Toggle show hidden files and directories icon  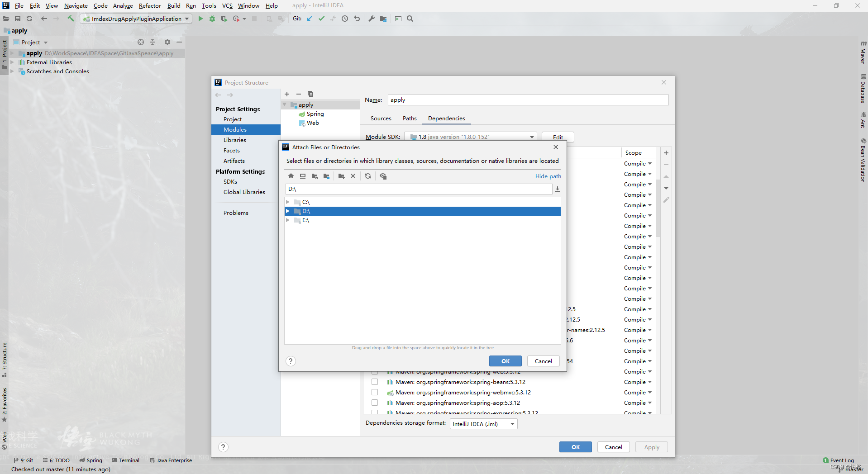click(x=383, y=176)
